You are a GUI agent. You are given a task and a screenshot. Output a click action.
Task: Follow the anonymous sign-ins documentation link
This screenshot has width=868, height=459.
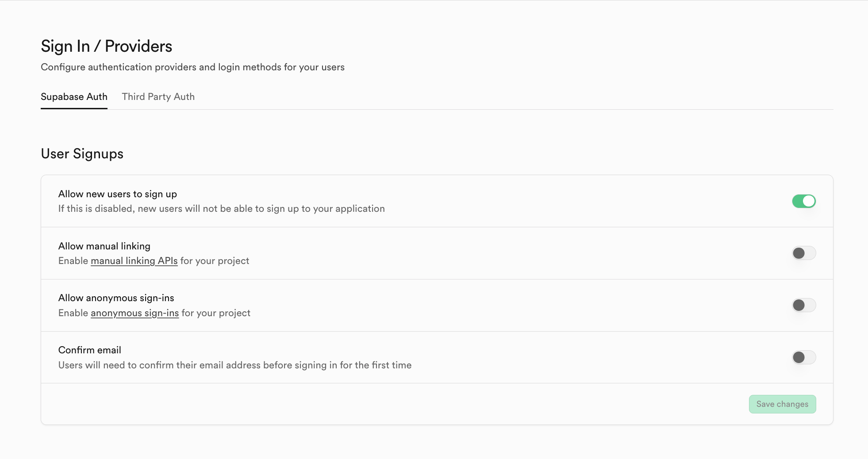tap(134, 313)
